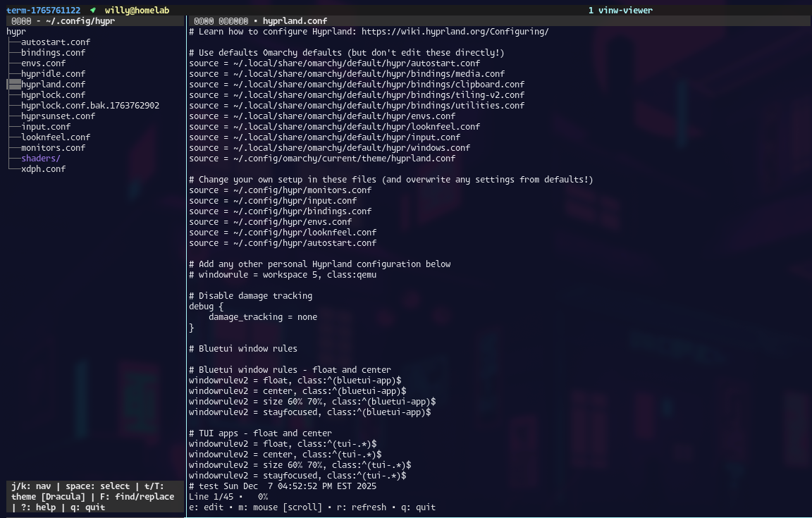Open hyprlock.conf.bak.1763762902 backup file
812x518 pixels.
[90, 106]
